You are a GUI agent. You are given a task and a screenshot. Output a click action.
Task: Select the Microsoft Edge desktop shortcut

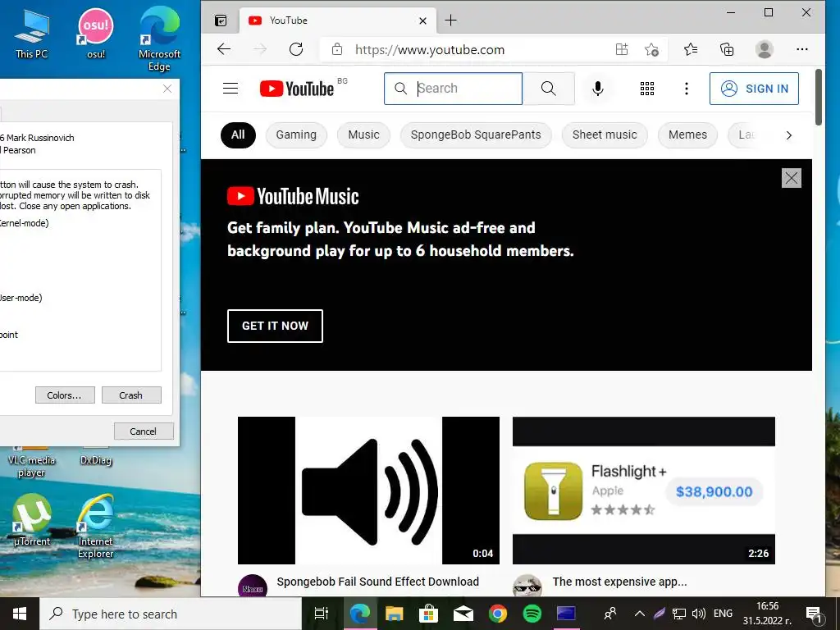coord(159,39)
